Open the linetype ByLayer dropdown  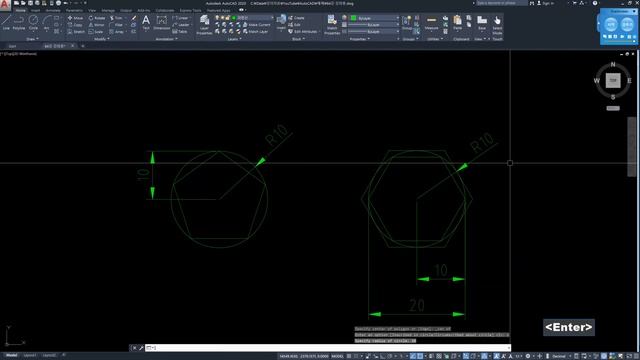[x=373, y=31]
